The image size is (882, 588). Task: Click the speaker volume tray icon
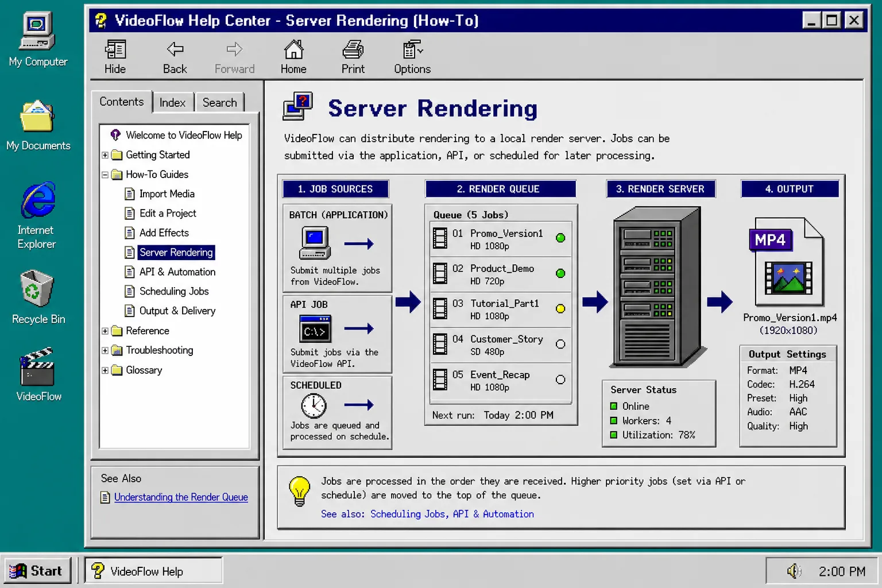(x=794, y=571)
